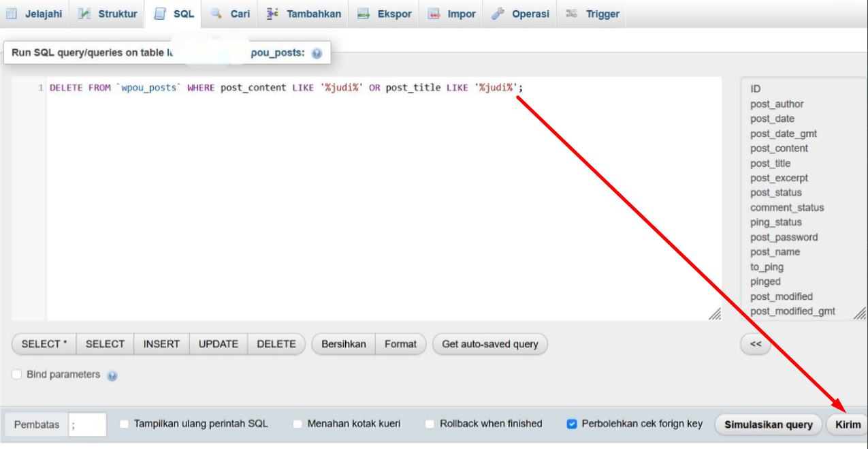Enable Rollback when finished option

(x=430, y=424)
